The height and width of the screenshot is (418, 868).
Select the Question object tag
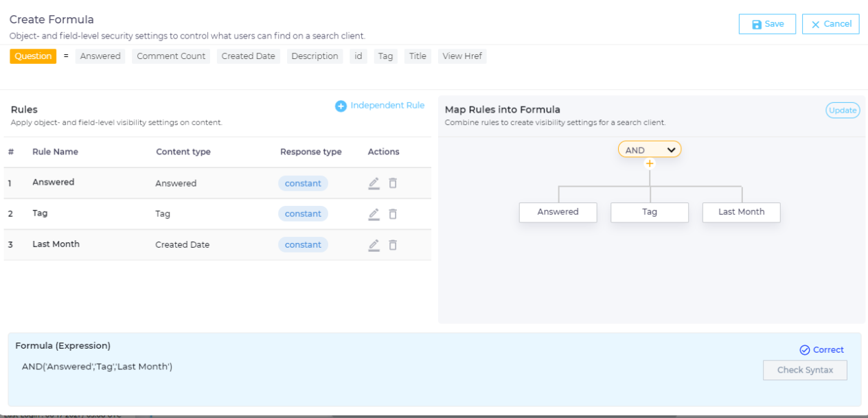click(x=33, y=56)
